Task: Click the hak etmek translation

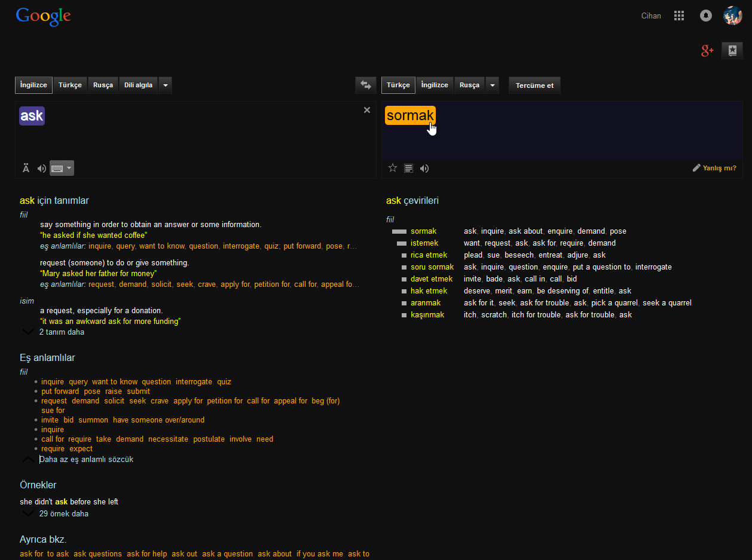Action: click(429, 291)
